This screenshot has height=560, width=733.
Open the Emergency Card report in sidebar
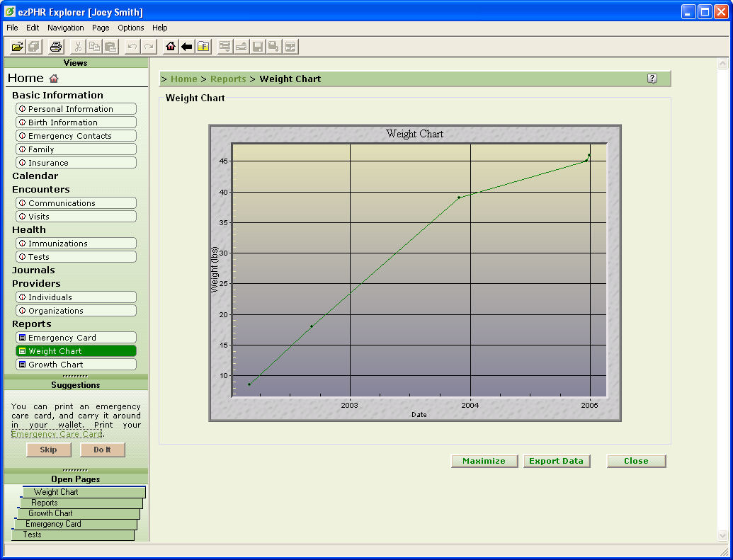(x=76, y=338)
